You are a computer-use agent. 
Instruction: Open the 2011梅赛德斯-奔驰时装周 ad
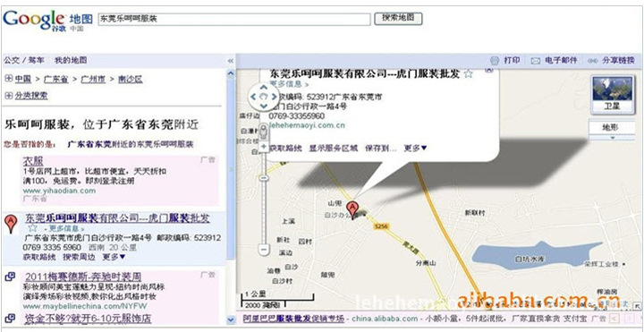(83, 277)
